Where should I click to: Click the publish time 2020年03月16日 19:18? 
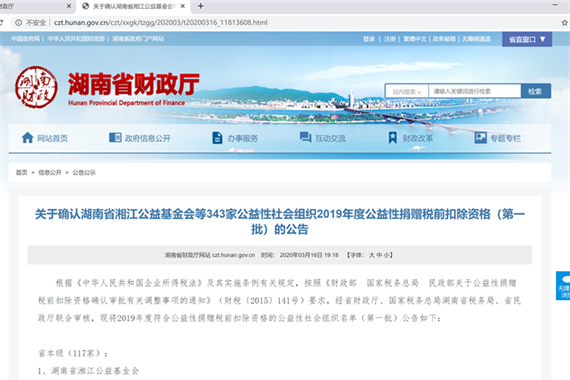[x=309, y=255]
